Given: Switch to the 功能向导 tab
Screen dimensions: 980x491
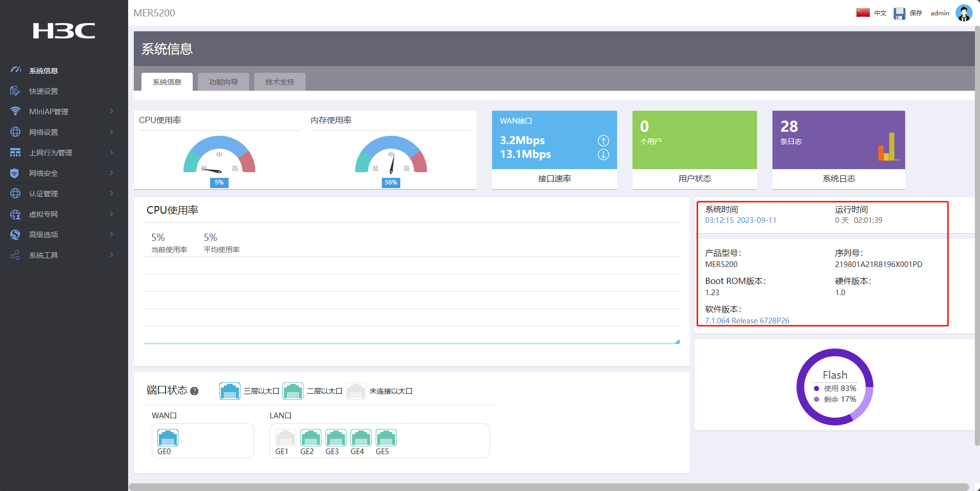Looking at the screenshot, I should click(223, 82).
